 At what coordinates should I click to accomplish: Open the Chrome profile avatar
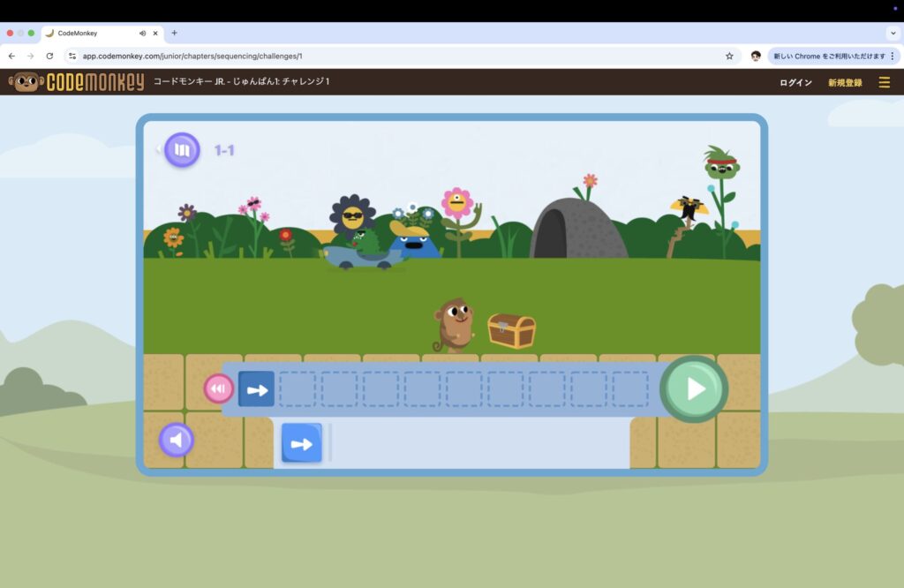click(756, 56)
